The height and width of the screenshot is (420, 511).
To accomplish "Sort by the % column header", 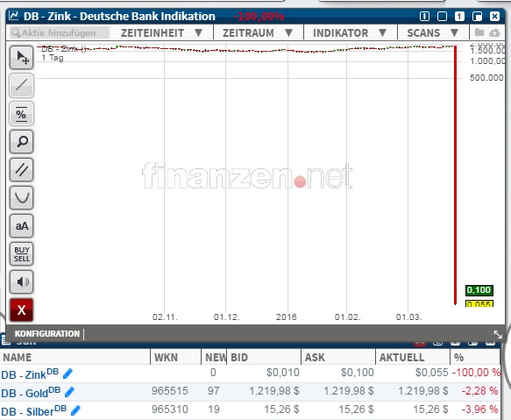I will [x=475, y=358].
